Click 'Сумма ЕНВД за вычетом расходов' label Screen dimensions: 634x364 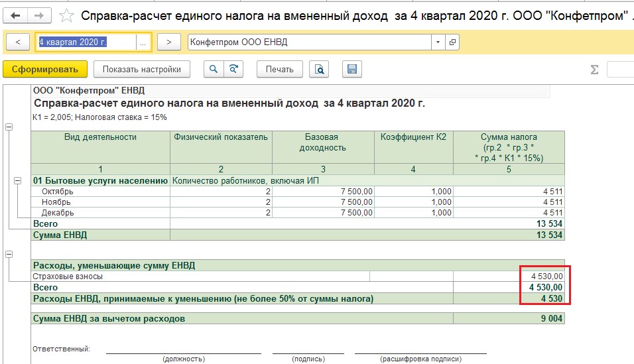tap(109, 318)
